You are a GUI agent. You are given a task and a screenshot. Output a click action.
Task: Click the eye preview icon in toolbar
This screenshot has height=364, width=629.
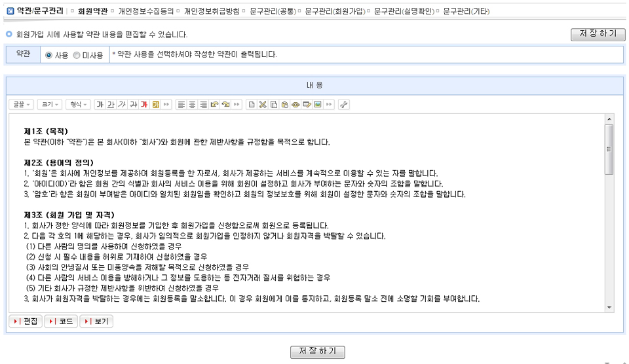[x=295, y=105]
